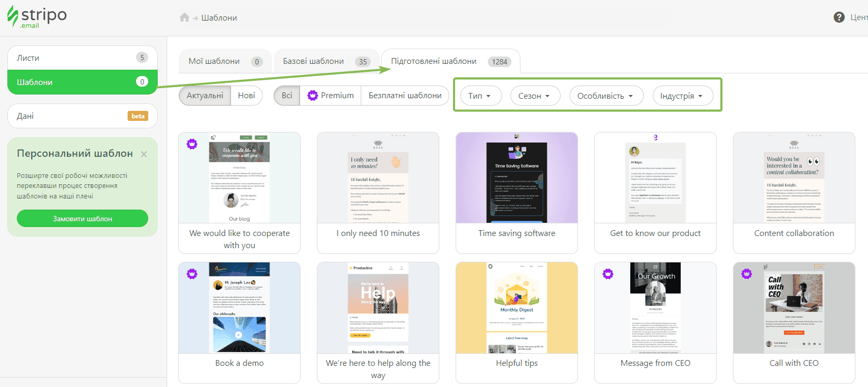Click premium badge on Message from CEO
Image resolution: width=868 pixels, height=387 pixels.
coord(608,273)
